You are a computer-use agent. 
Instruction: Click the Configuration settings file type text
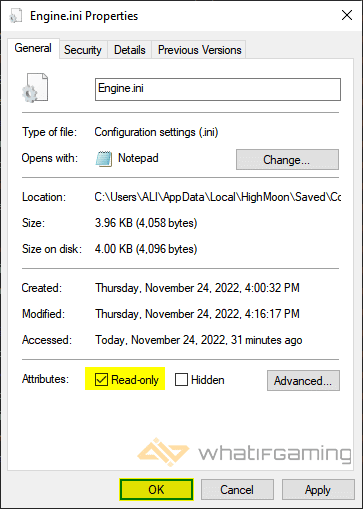click(x=156, y=132)
